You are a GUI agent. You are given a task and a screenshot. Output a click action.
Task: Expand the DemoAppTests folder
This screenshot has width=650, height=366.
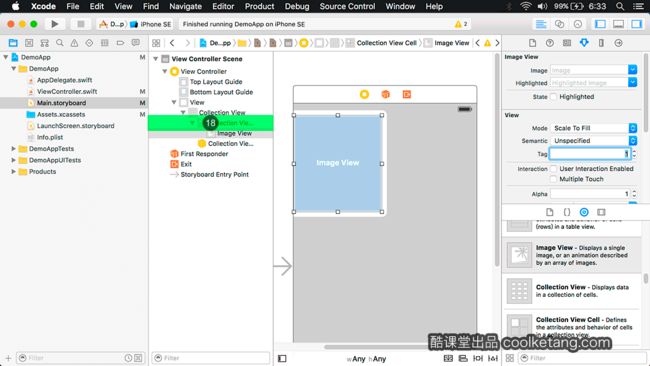[x=13, y=148]
